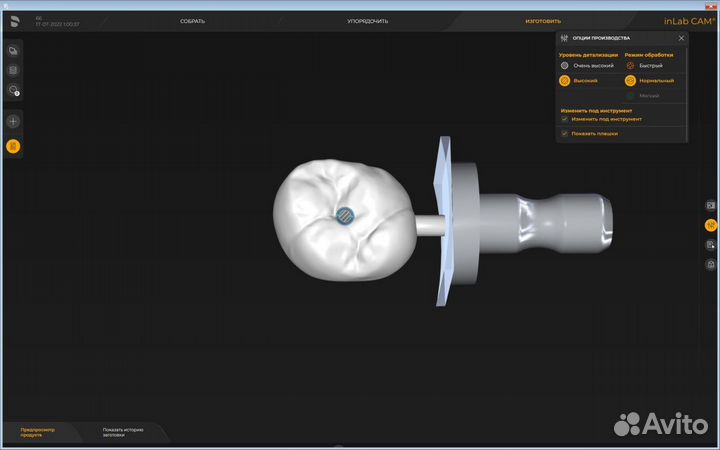
Task: Select Нормальный processing mode
Action: click(x=650, y=81)
